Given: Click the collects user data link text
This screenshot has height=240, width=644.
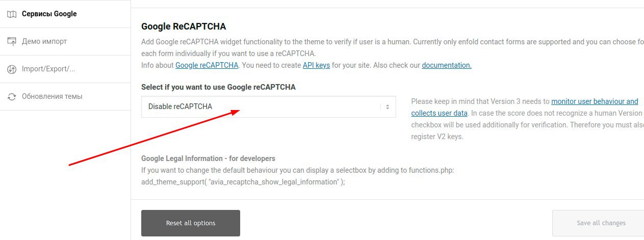Looking at the screenshot, I should click(x=439, y=113).
